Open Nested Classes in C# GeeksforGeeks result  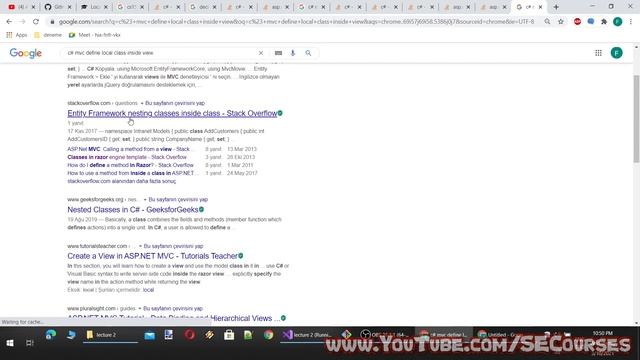click(133, 210)
